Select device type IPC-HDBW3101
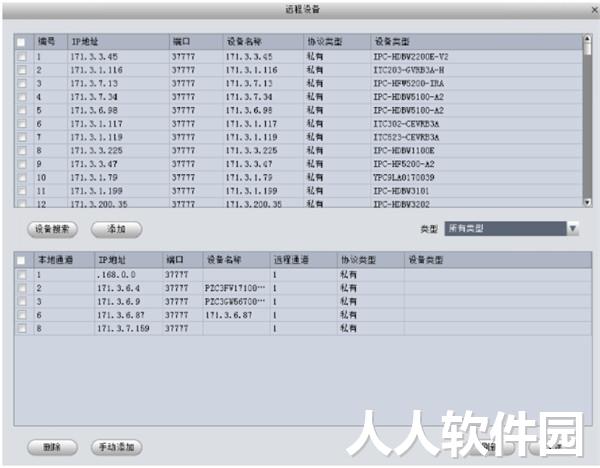600x468 pixels. [401, 191]
